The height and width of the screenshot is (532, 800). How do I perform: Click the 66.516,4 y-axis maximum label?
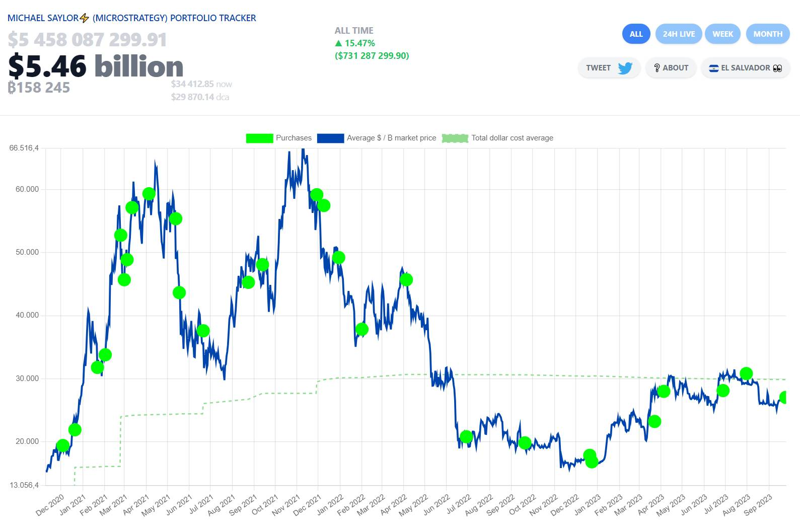(x=24, y=148)
